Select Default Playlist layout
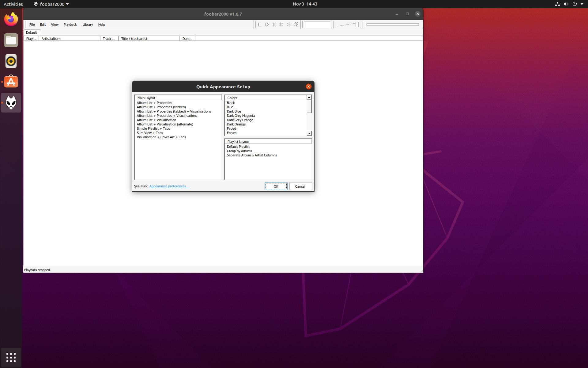Viewport: 588px width, 368px height. click(x=238, y=147)
